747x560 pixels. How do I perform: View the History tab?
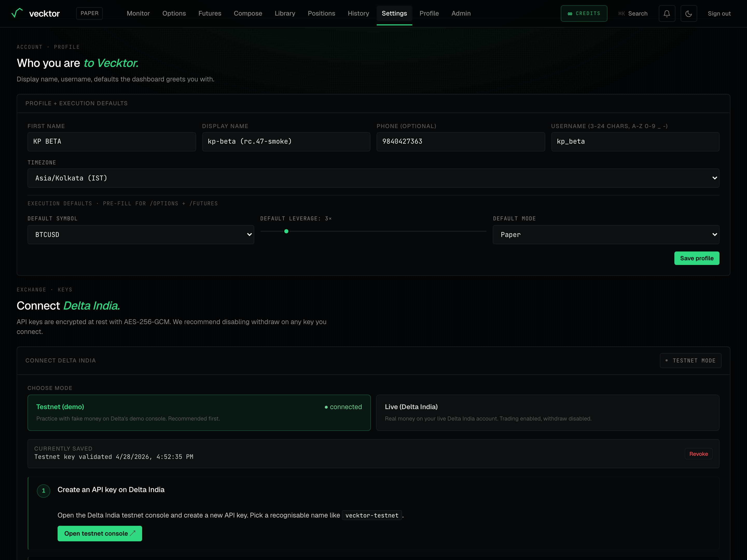[x=358, y=13]
